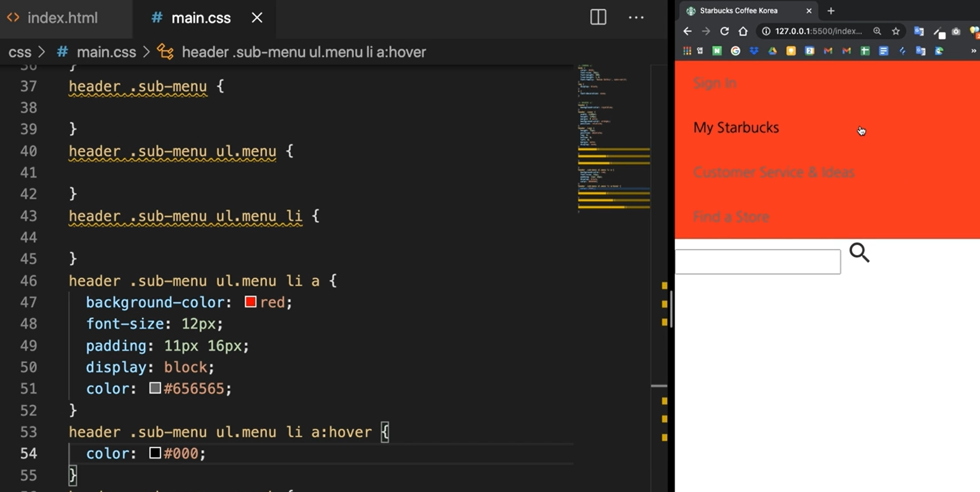This screenshot has width=980, height=492.
Task: Click the camera screenshot extension icon
Action: click(x=956, y=31)
